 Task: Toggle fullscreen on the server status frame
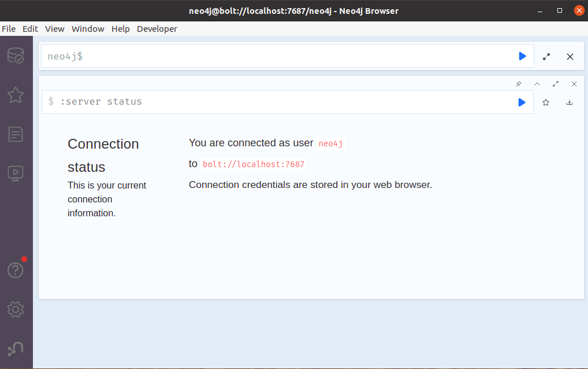tap(555, 84)
